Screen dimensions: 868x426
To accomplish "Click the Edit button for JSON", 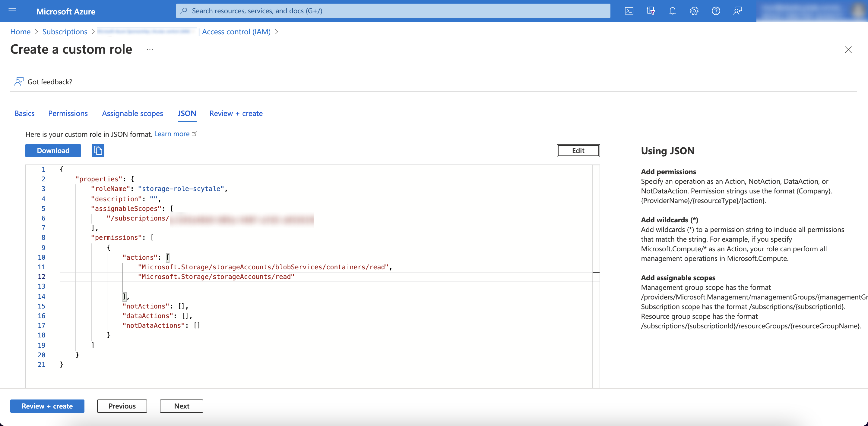I will [x=578, y=150].
